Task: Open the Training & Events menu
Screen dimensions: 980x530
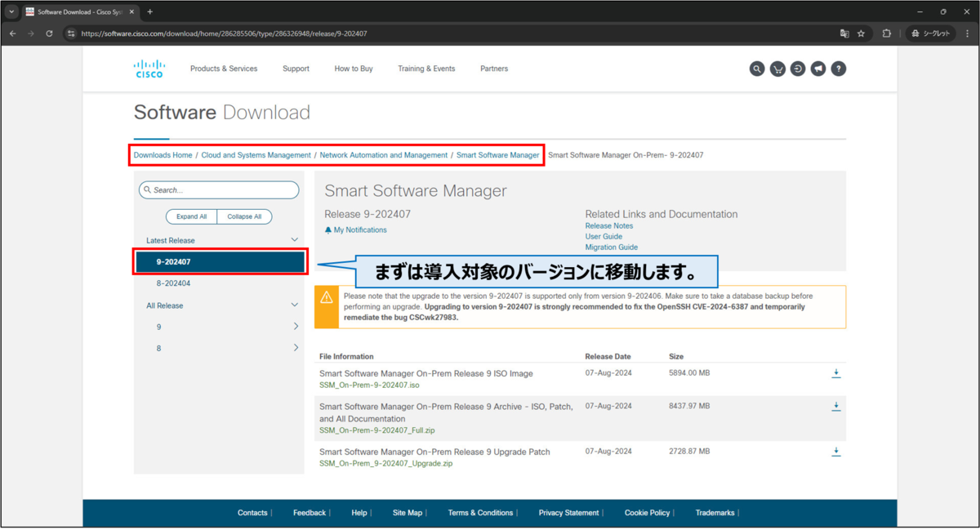Action: tap(426, 69)
